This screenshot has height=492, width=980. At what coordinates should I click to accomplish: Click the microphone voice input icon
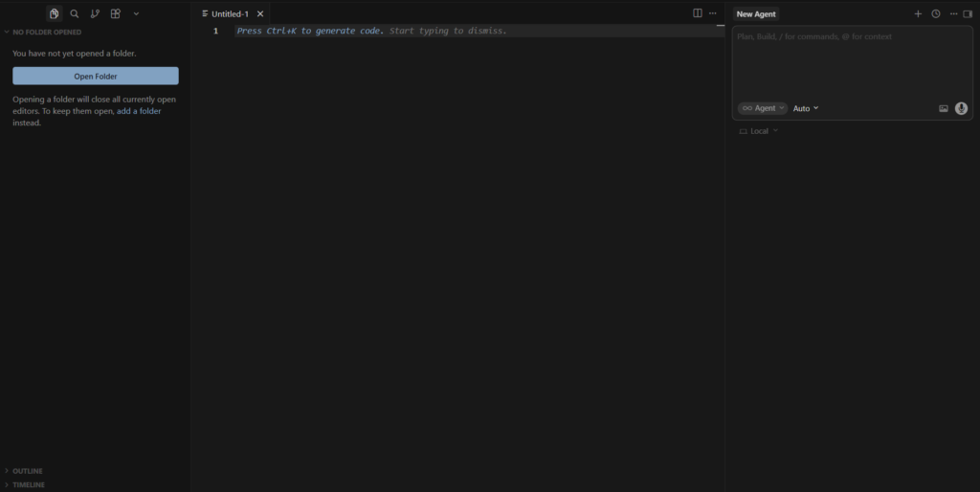point(961,108)
